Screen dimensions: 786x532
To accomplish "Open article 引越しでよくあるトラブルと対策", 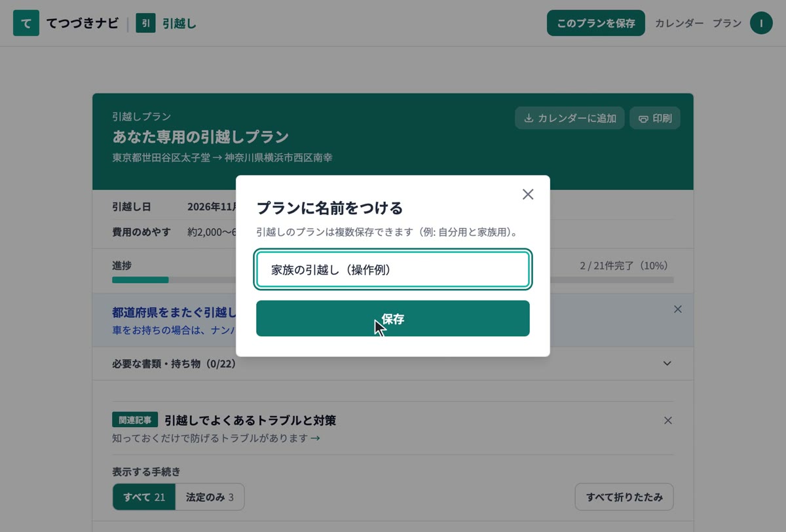I will click(x=250, y=420).
